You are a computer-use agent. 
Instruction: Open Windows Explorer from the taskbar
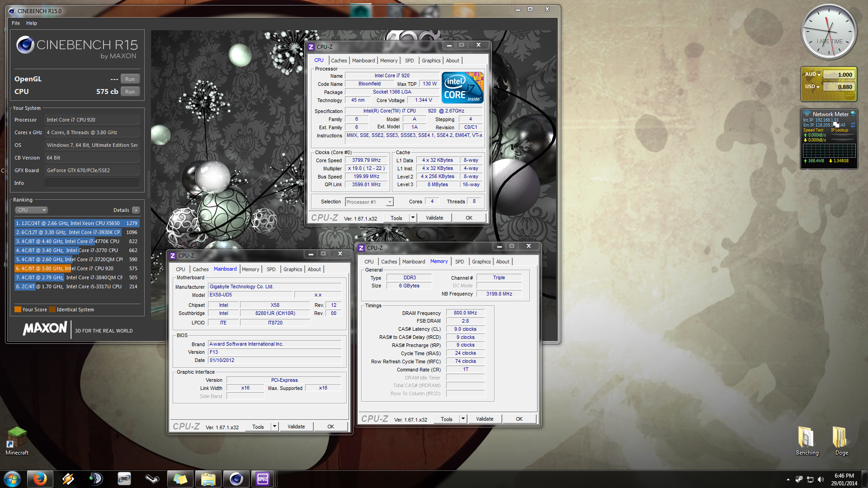(x=208, y=479)
